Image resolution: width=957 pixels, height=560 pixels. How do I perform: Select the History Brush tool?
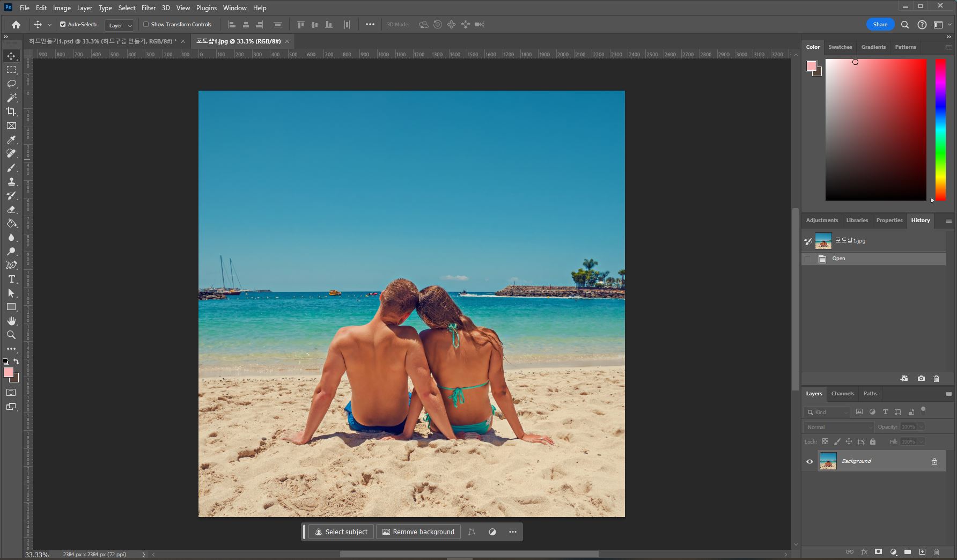click(11, 195)
